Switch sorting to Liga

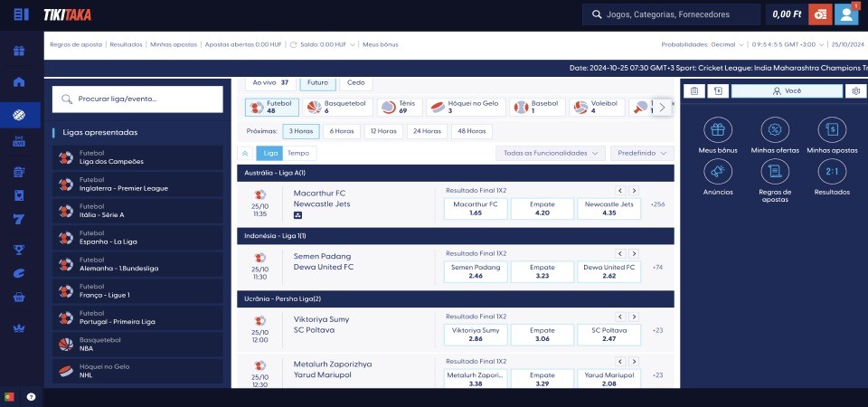point(270,154)
